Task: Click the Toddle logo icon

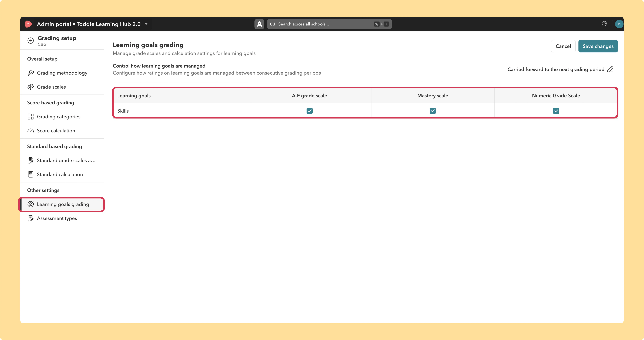Action: [28, 24]
